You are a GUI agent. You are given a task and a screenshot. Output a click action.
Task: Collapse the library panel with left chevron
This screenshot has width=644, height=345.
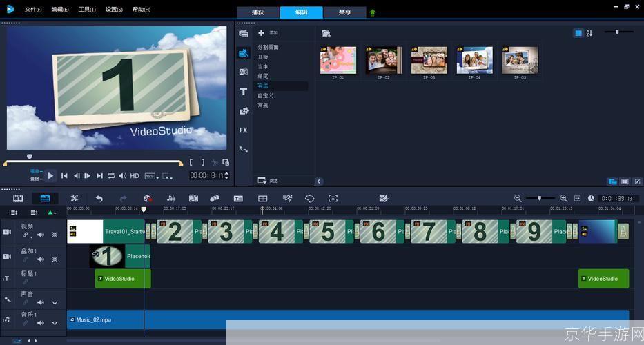click(319, 181)
